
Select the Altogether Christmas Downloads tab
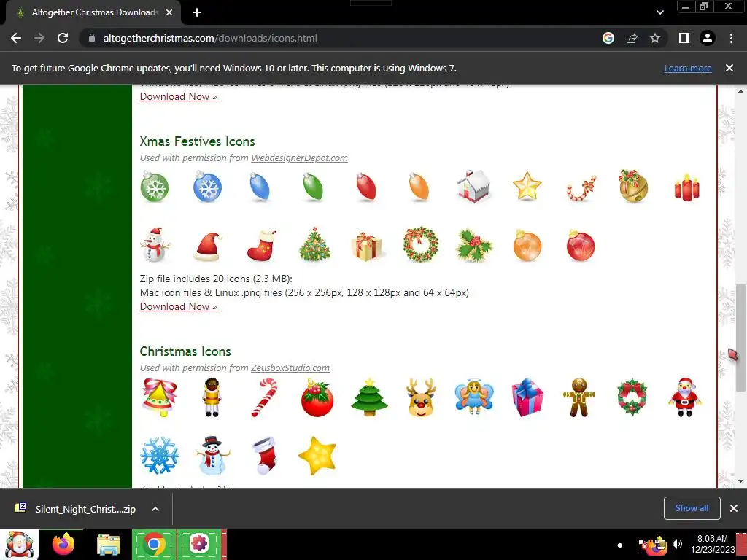click(94, 12)
